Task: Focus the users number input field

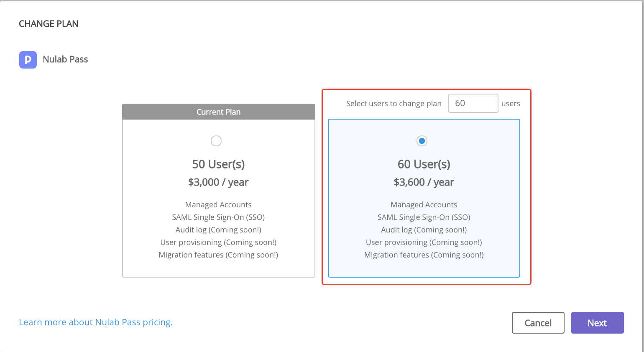Action: tap(473, 103)
